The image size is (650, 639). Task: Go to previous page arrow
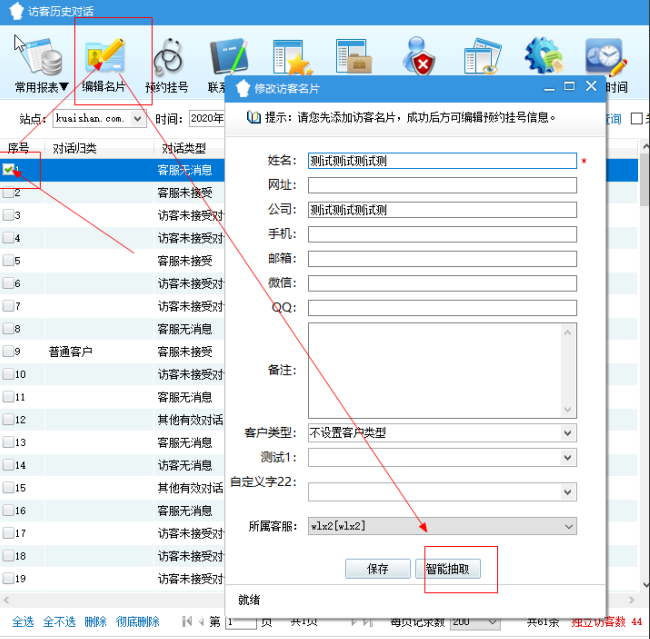coord(201,621)
